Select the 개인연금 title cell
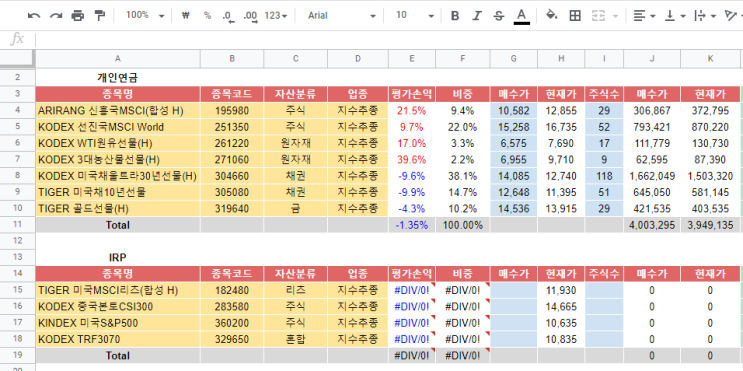Viewport: 743px width, 371px height. pyautogui.click(x=118, y=78)
